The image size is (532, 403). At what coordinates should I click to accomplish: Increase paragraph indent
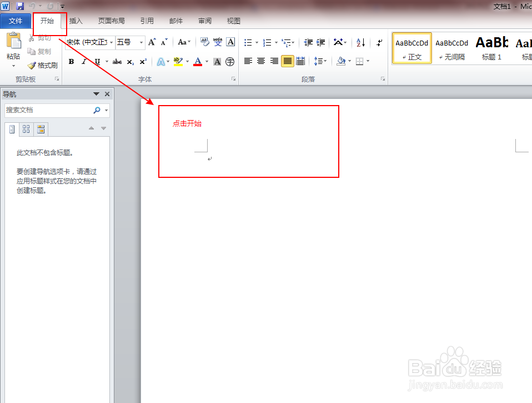click(x=320, y=42)
